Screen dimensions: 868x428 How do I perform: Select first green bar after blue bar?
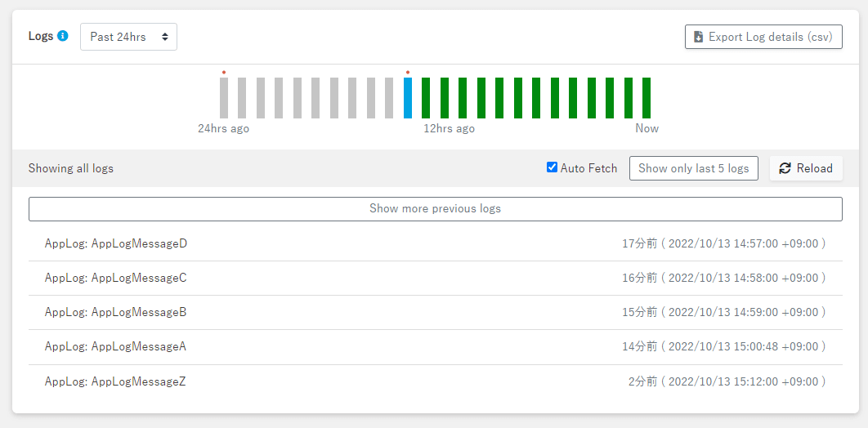pos(426,98)
